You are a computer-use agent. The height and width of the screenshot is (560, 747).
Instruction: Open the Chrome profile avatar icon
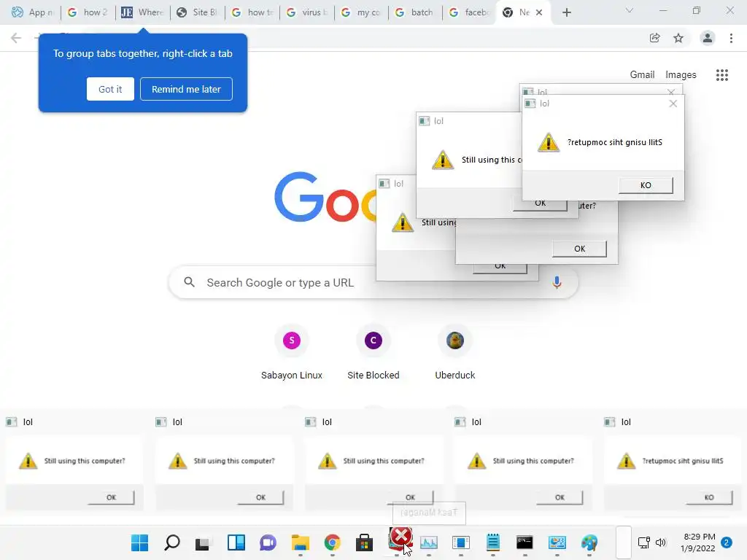point(708,38)
